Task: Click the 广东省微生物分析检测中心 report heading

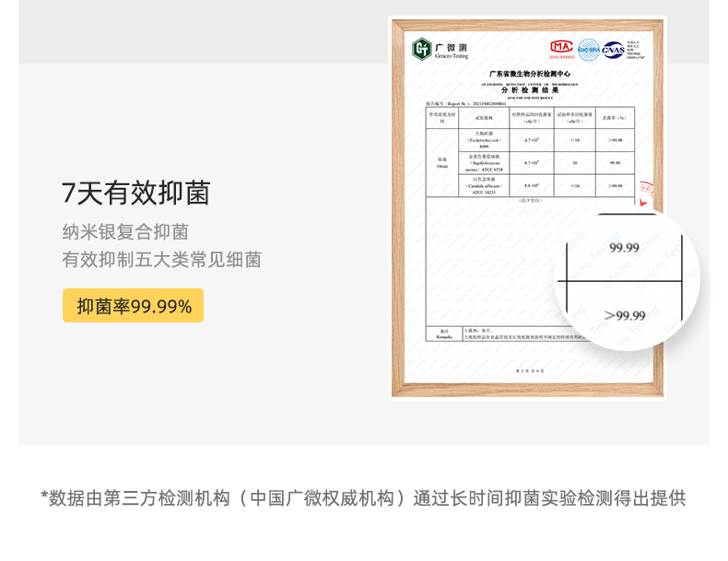Action: 528,73
